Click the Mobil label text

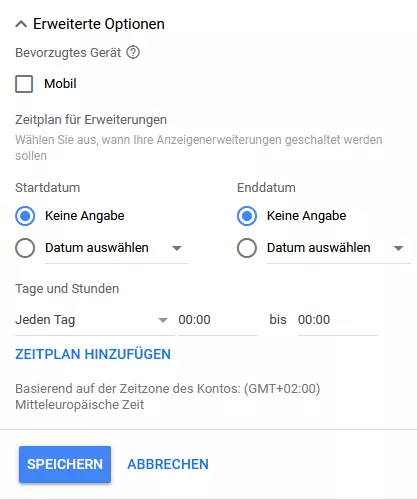pos(60,84)
